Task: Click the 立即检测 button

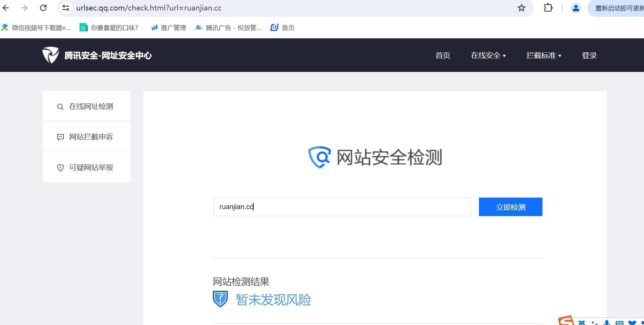Action: [510, 207]
